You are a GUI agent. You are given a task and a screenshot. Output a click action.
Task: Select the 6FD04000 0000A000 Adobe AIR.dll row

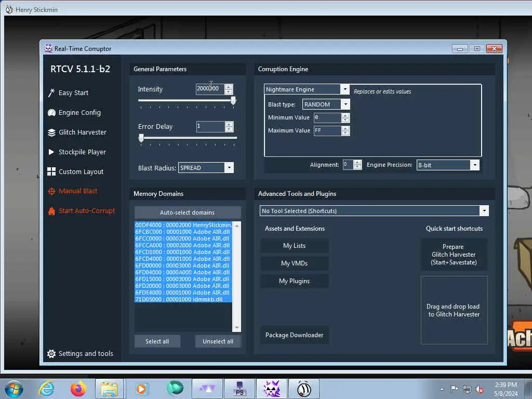pos(183,272)
